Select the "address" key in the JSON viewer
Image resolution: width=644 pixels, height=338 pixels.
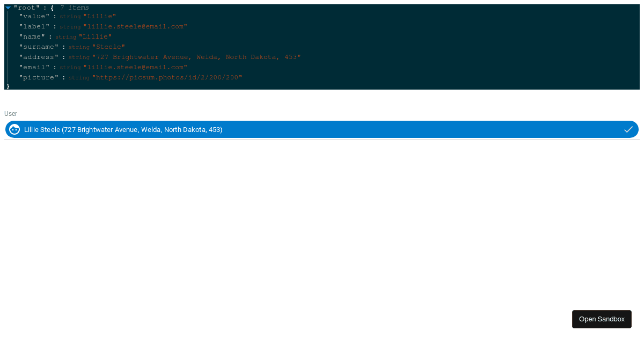[x=38, y=57]
